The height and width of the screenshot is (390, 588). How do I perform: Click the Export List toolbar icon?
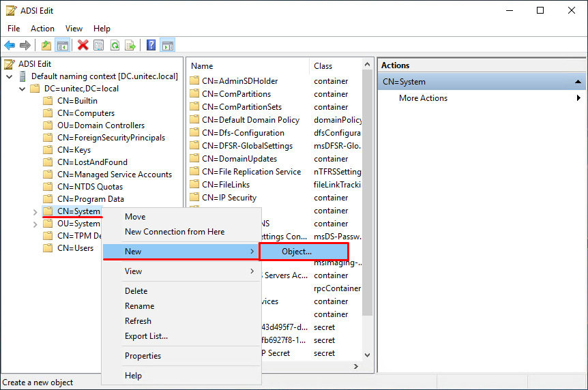(130, 46)
